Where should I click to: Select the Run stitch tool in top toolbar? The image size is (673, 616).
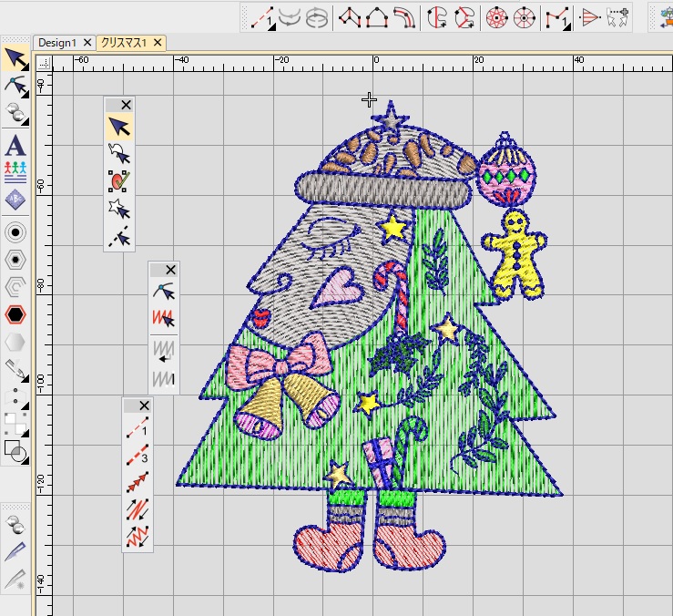262,18
